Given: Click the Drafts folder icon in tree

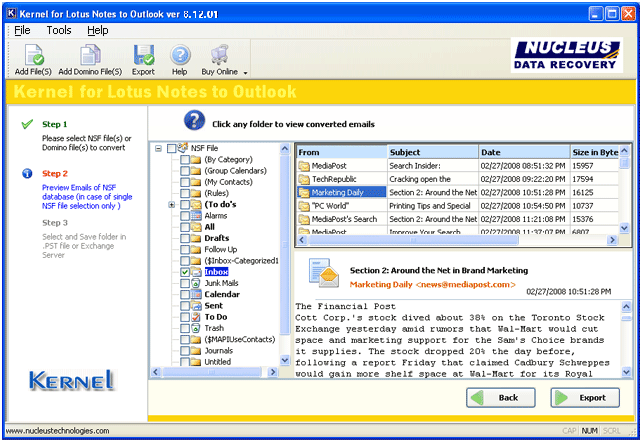Looking at the screenshot, I should tap(196, 238).
